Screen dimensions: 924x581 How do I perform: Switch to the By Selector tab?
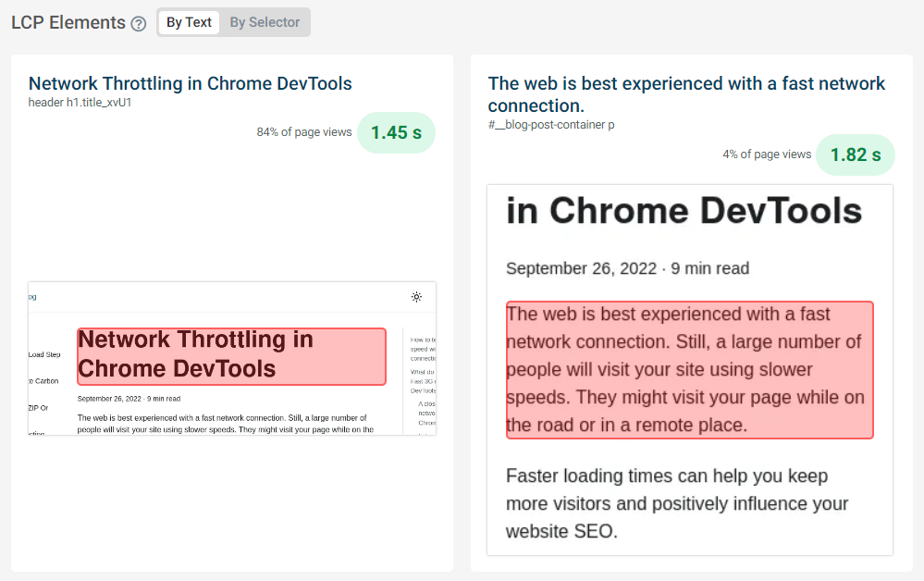pos(265,22)
